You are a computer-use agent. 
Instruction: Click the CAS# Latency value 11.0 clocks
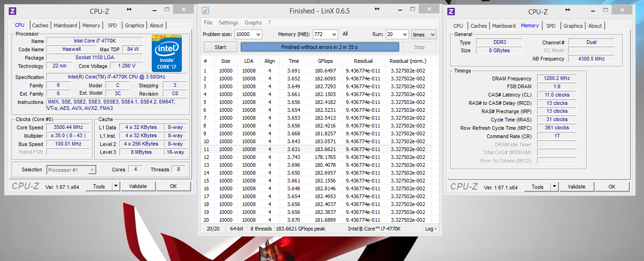[557, 95]
